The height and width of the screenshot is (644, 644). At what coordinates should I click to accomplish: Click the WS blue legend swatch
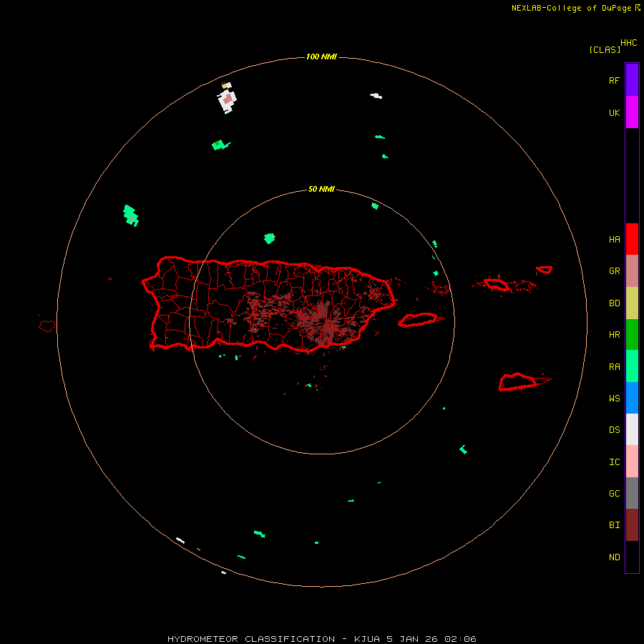tap(632, 398)
